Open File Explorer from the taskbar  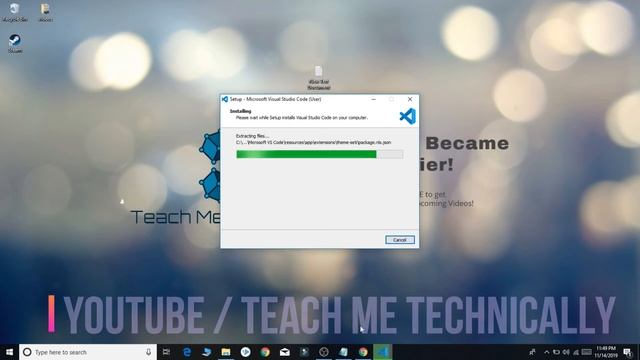[x=226, y=352]
